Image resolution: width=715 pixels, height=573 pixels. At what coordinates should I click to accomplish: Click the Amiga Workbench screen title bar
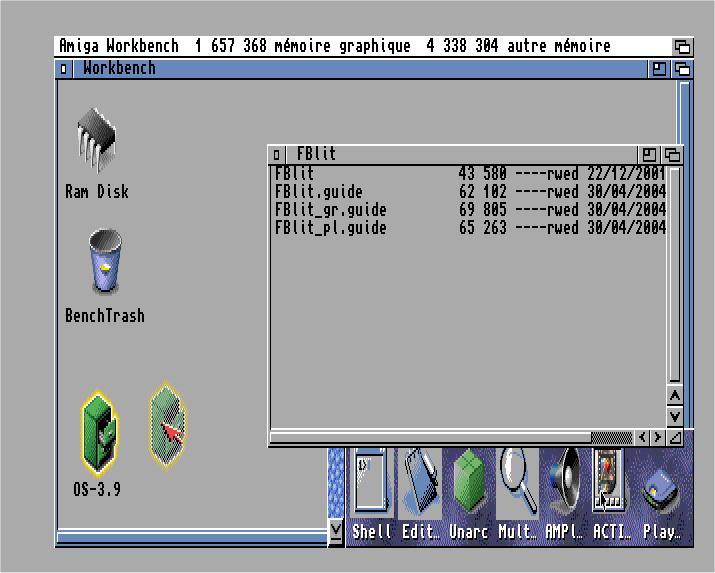point(363,46)
